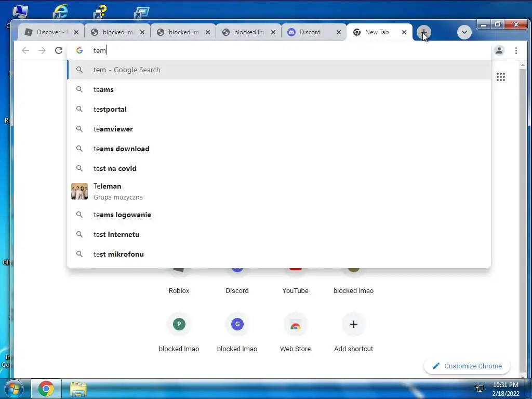Open blocked lmao shortcut with G icon
The width and height of the screenshot is (532, 399).
237,332
